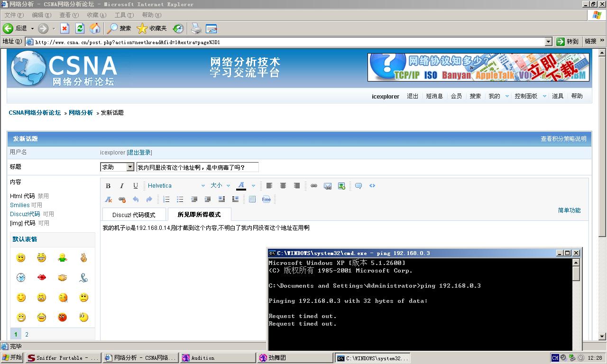Open the address bar history dropdown

(549, 42)
